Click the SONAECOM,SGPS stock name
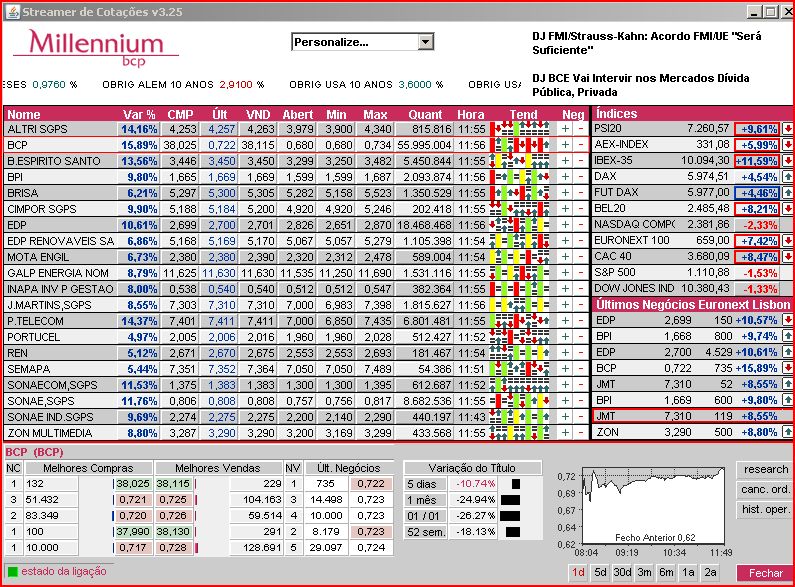The width and height of the screenshot is (795, 587). click(x=52, y=385)
